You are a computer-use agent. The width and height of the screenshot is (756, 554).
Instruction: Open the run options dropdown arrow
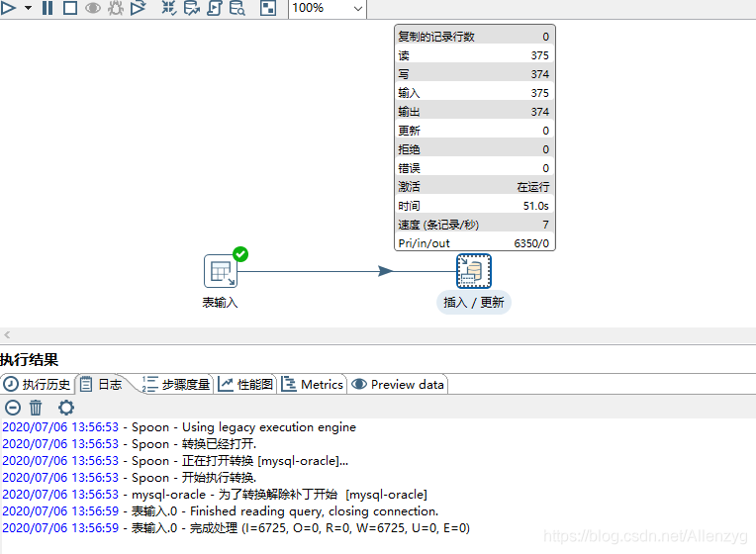pos(28,8)
